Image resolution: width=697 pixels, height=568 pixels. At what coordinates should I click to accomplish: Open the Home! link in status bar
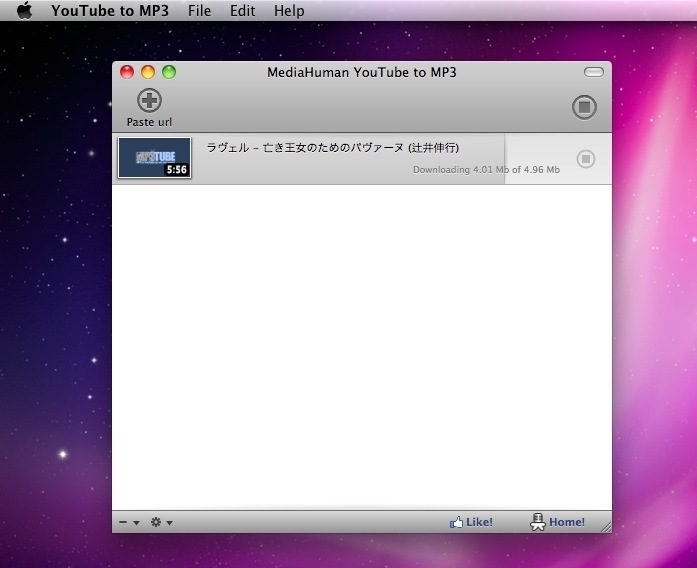(557, 522)
